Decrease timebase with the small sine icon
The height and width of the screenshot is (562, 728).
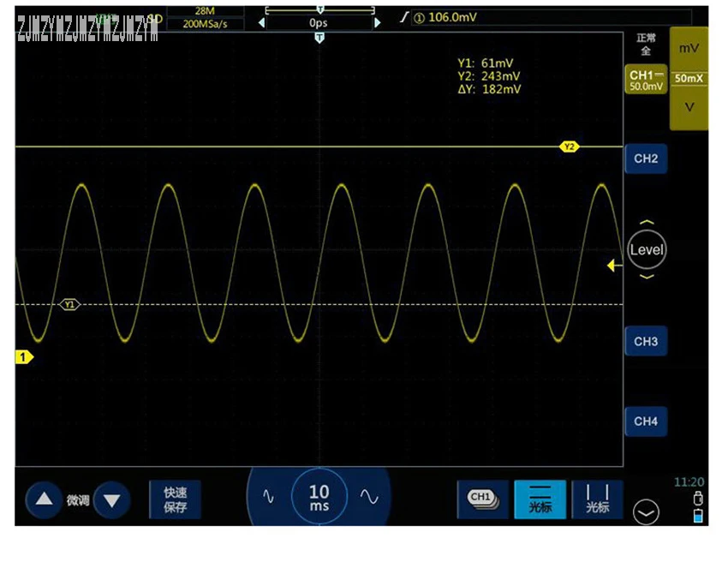[268, 497]
